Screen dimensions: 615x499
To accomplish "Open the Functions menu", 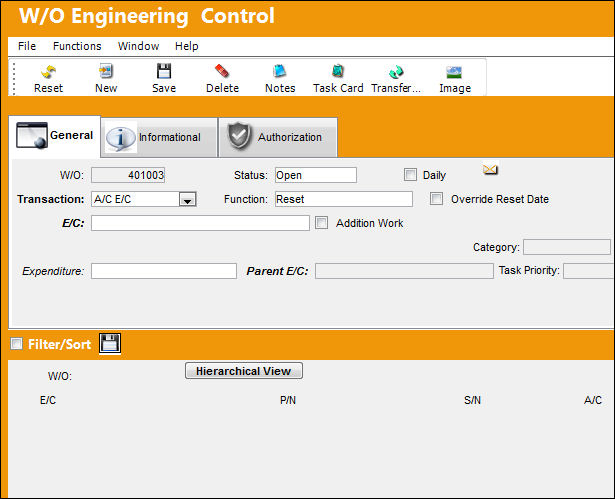I will click(77, 46).
